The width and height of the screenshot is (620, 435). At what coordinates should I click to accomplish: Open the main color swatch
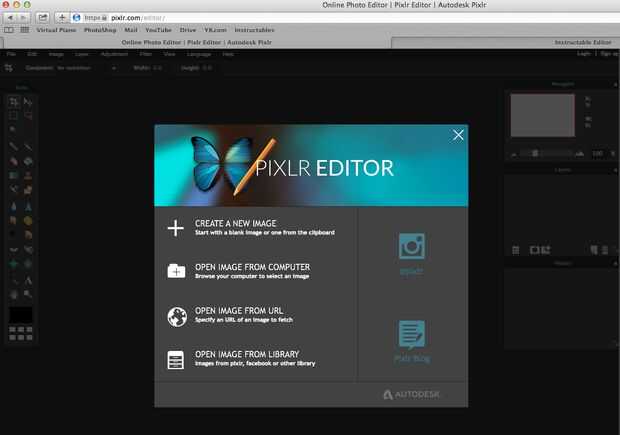[21, 315]
